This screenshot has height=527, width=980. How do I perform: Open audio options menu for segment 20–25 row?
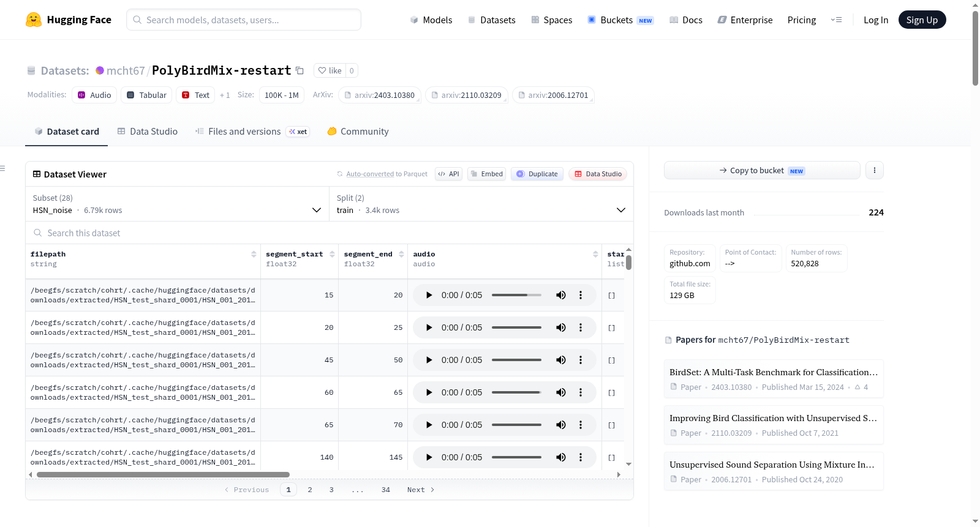coord(581,327)
